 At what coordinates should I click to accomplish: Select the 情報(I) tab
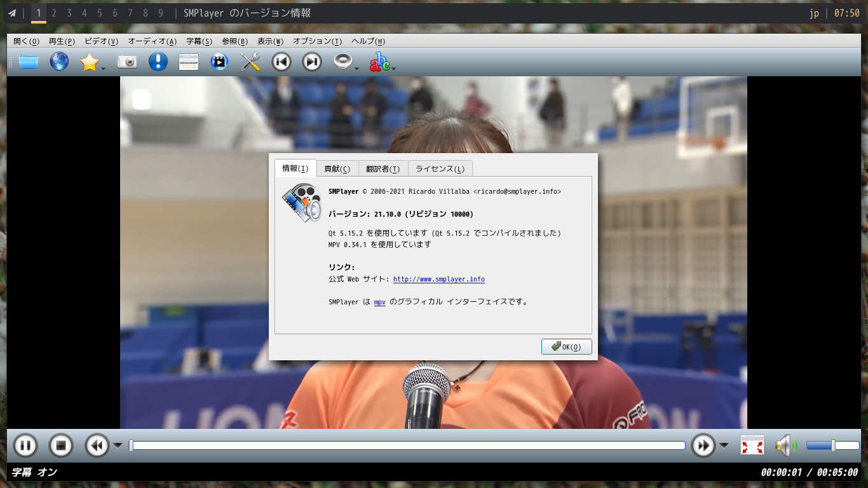tap(295, 168)
